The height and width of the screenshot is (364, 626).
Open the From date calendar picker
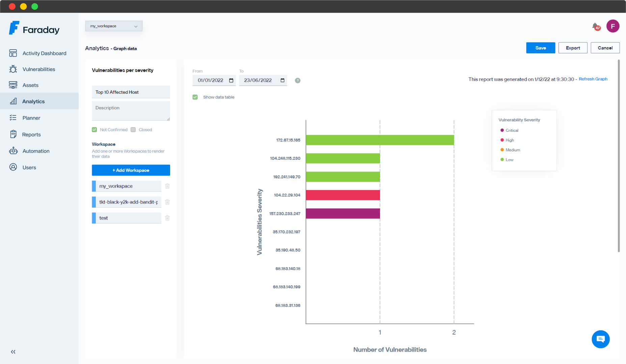[x=231, y=80]
